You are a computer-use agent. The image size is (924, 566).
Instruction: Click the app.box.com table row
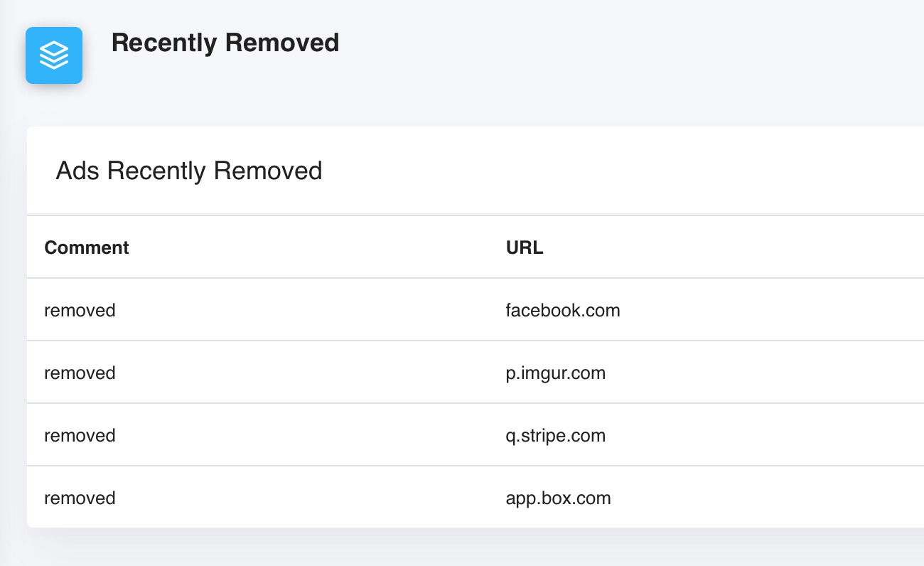476,498
